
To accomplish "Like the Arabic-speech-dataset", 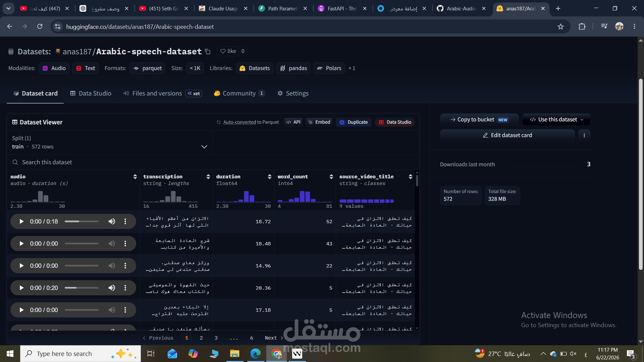I will (x=228, y=51).
